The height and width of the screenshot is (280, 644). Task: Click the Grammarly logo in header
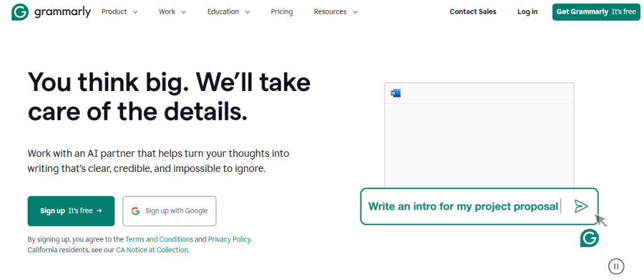click(x=51, y=12)
